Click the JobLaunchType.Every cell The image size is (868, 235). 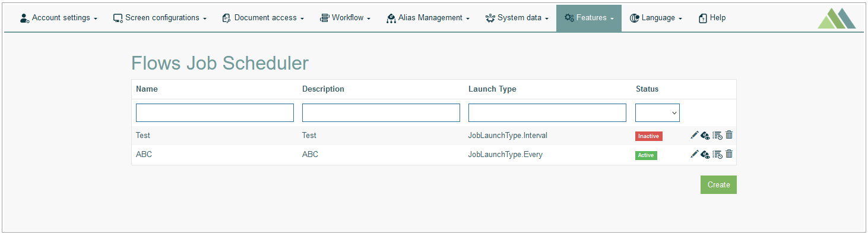(505, 155)
